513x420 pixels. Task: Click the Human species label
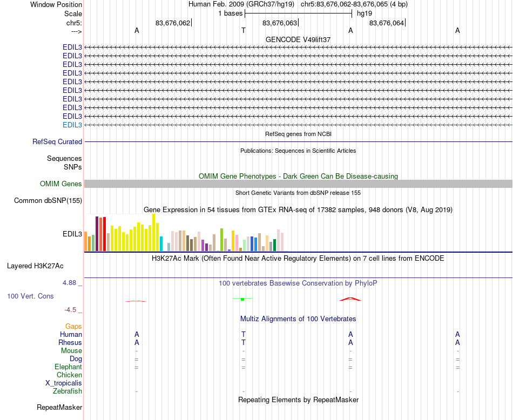[71, 334]
